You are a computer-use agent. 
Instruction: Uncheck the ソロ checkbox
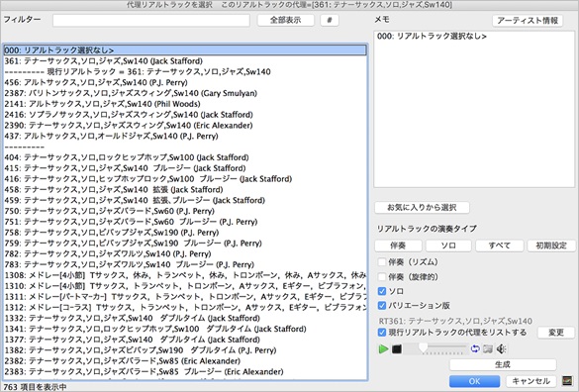(382, 291)
